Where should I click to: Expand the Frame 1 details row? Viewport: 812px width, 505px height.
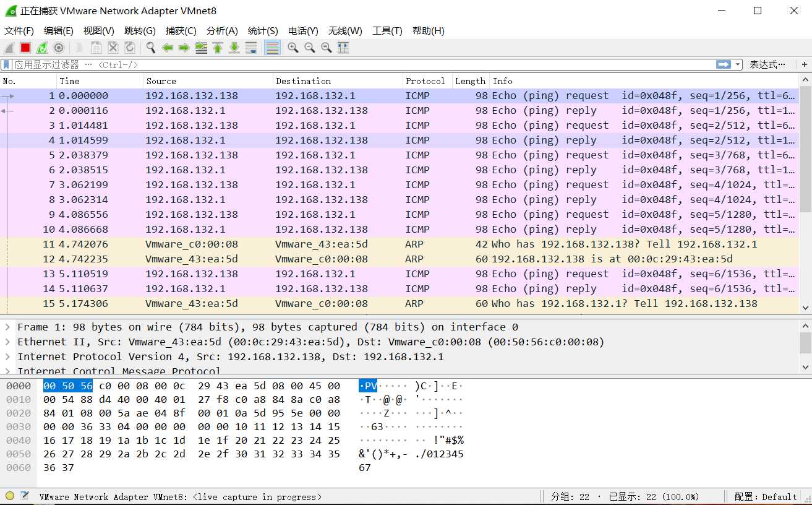[x=7, y=327]
